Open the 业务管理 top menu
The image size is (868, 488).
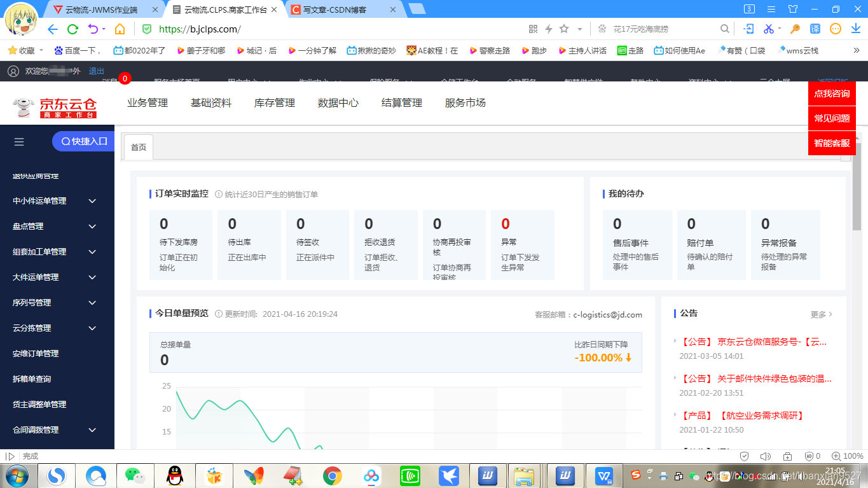tap(148, 103)
